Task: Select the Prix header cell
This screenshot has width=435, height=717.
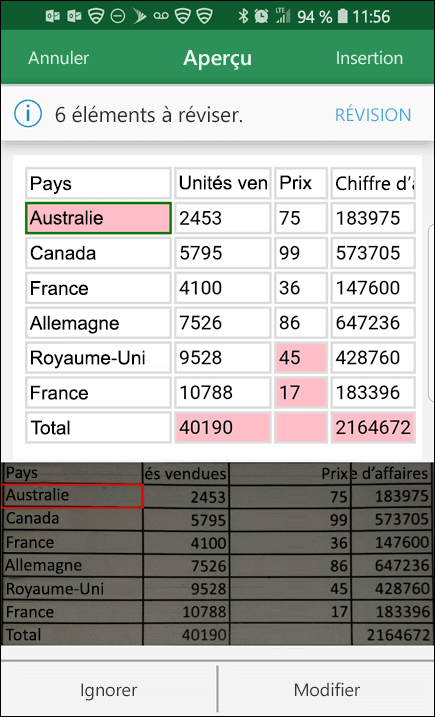Action: [301, 183]
